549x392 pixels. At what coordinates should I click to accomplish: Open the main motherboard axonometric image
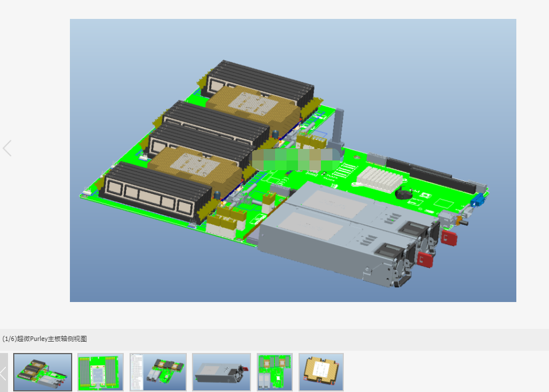tap(293, 160)
